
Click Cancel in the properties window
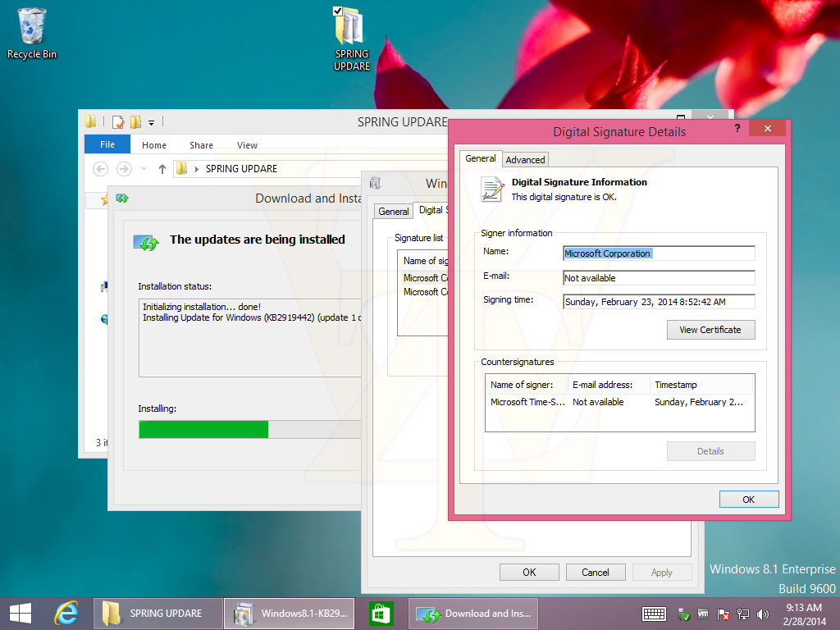(596, 572)
